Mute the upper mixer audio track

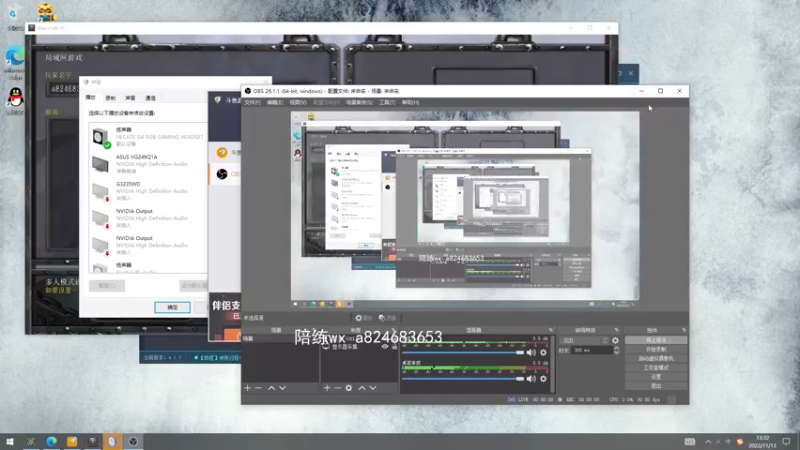(531, 353)
